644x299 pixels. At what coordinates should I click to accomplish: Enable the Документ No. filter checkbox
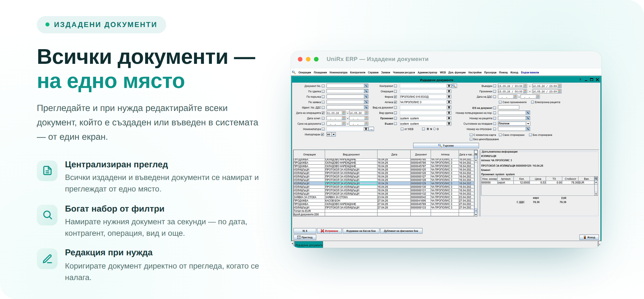click(x=323, y=86)
